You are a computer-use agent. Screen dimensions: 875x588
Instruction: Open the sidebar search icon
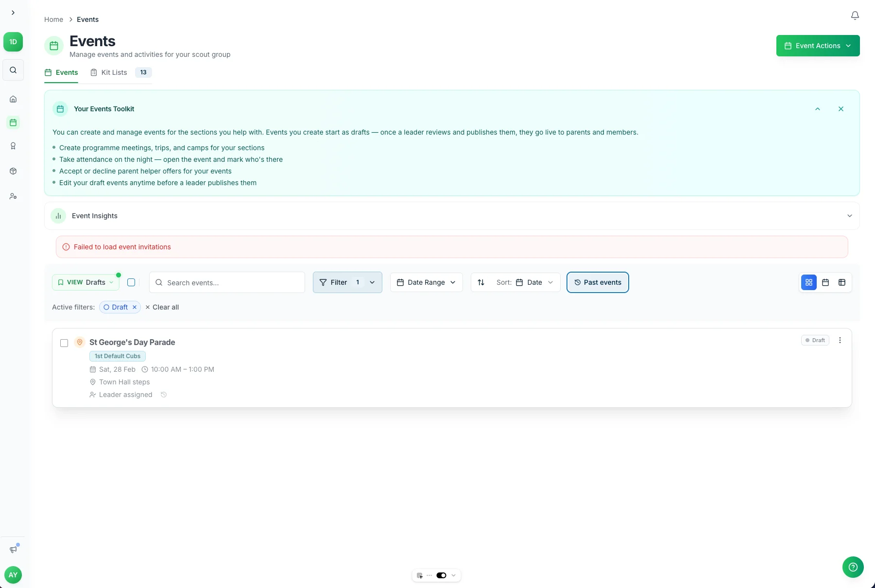coord(13,70)
